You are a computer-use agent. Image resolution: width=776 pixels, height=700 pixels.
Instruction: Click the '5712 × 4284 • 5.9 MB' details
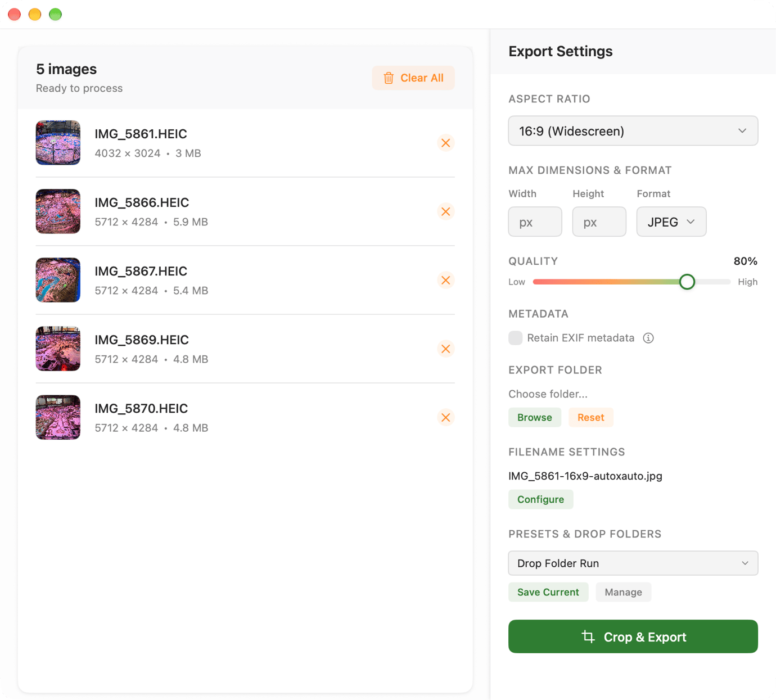[x=151, y=222]
